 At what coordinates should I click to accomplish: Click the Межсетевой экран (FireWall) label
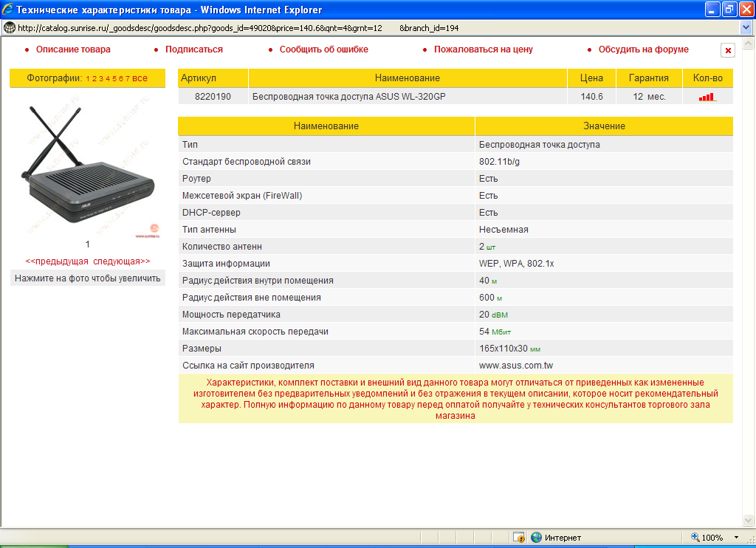tap(242, 196)
